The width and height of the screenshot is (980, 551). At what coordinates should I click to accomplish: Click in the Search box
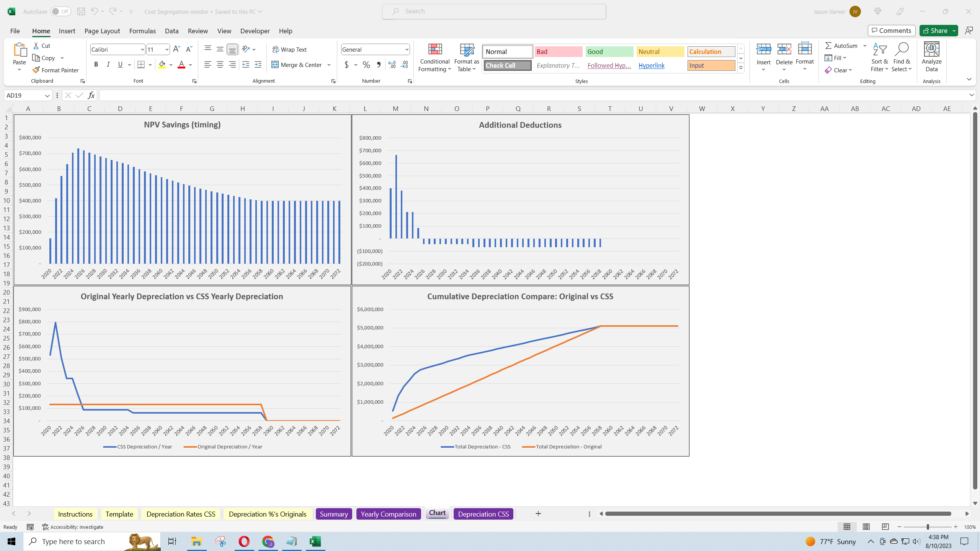click(494, 11)
